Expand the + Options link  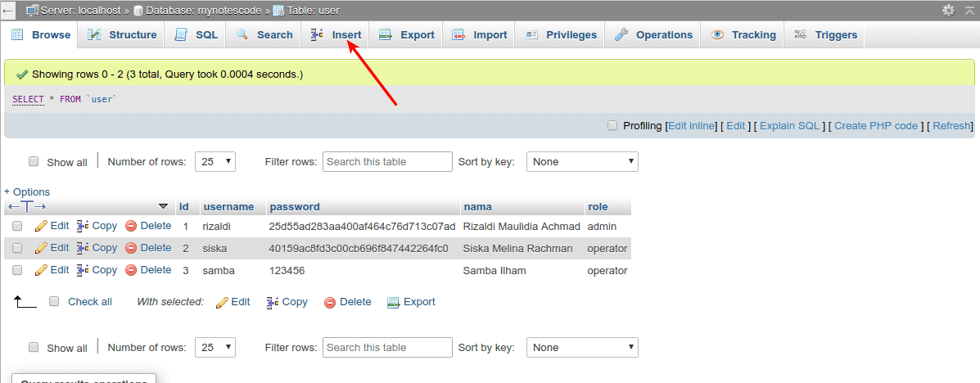(x=27, y=191)
